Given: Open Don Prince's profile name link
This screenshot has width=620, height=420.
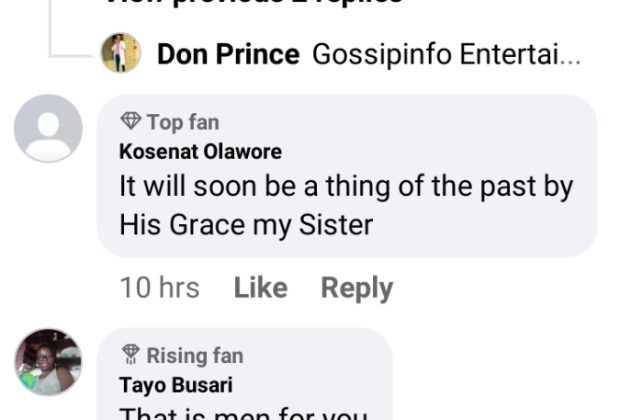Looking at the screenshot, I should [228, 54].
